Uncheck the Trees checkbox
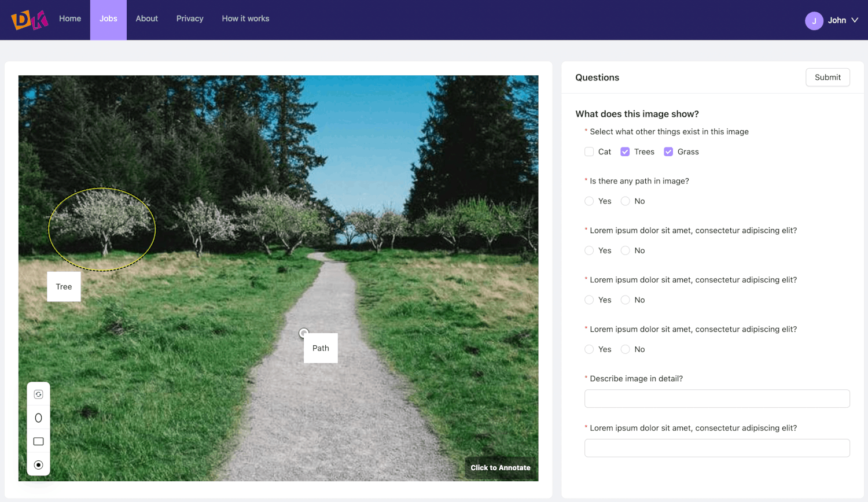 point(625,152)
